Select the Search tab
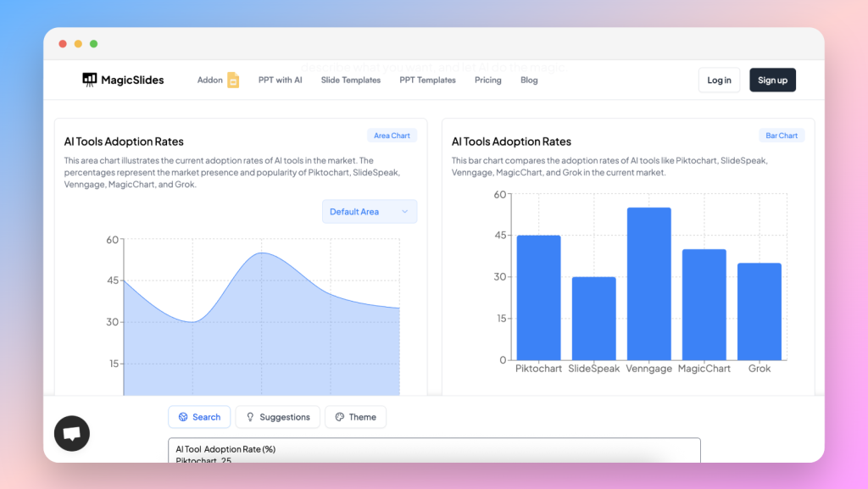This screenshot has width=868, height=489. [x=199, y=417]
